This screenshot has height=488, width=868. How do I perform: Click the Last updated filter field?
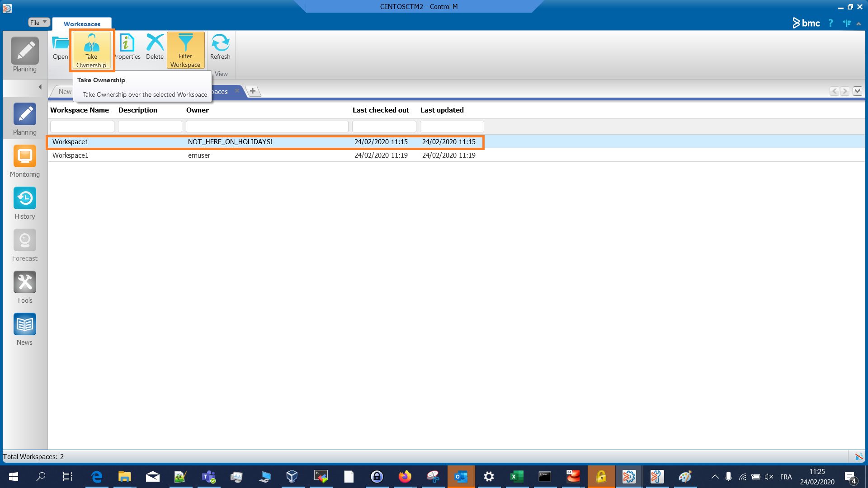point(452,127)
